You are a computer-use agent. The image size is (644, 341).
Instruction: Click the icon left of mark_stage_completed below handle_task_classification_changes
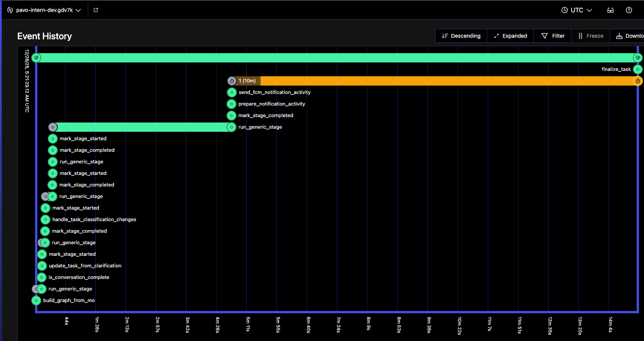[45, 231]
